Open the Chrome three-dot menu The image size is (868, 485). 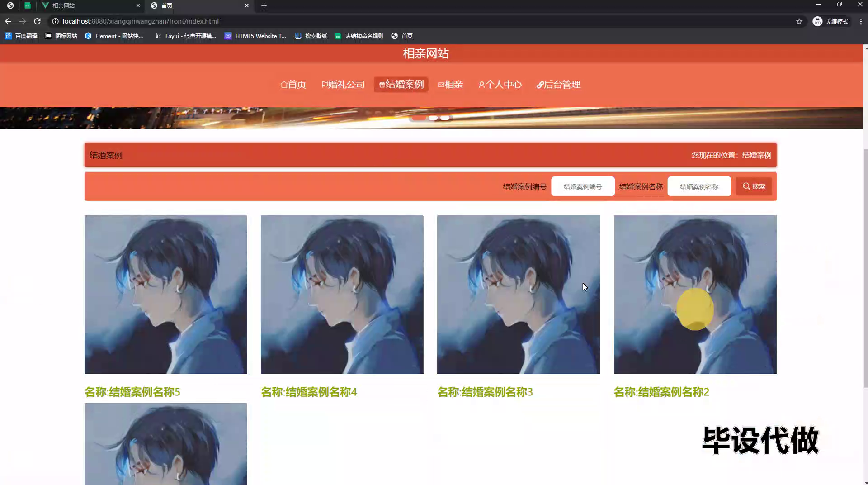coord(861,21)
